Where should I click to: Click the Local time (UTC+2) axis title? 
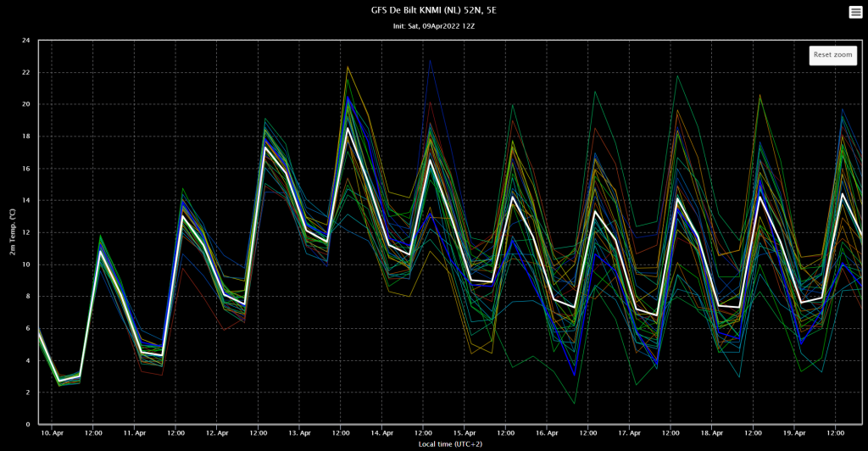[450, 444]
